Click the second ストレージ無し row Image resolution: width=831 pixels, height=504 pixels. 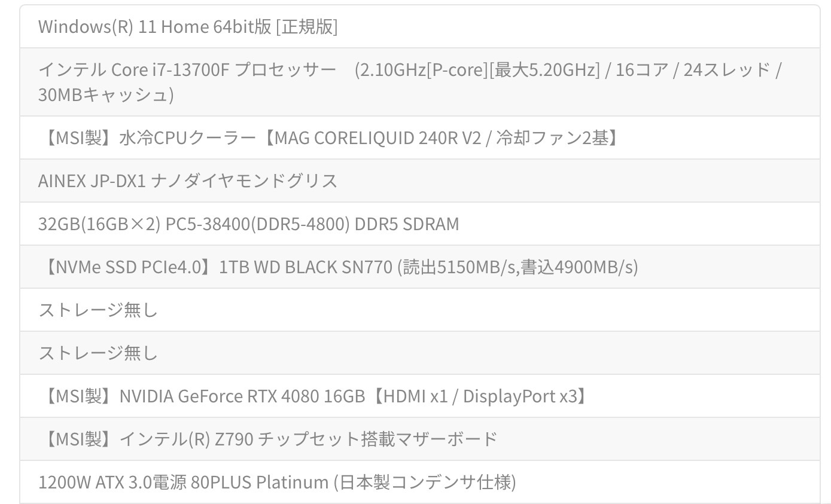pos(98,353)
